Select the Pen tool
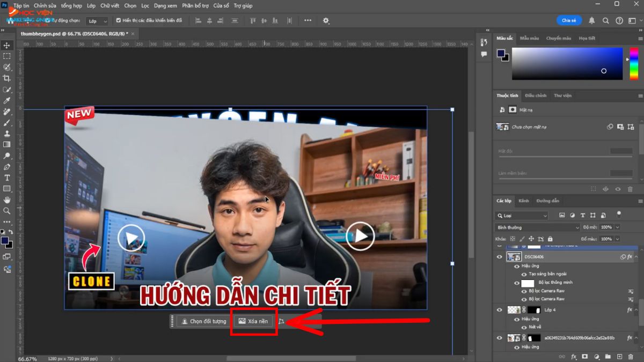644x362 pixels. (x=7, y=167)
